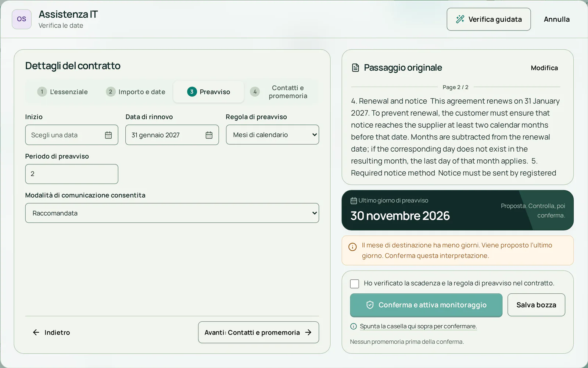The image size is (588, 368).
Task: Open calendar picker in Inizio field
Action: tap(108, 135)
